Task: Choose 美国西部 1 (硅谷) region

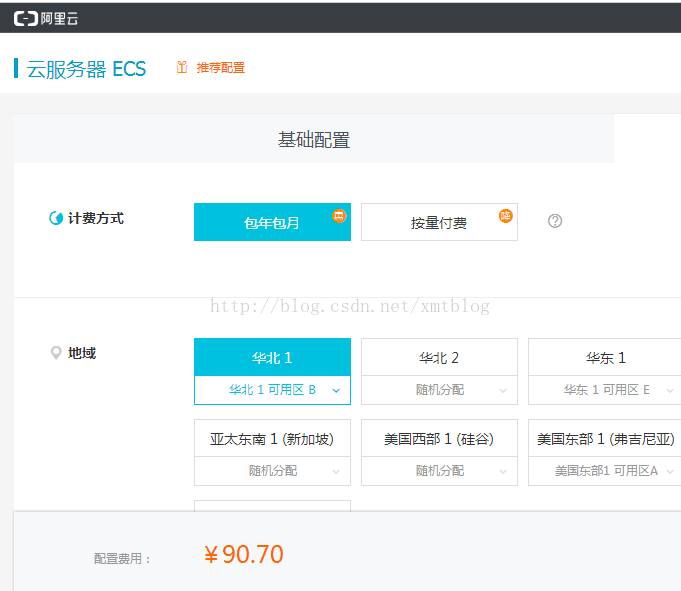Action: [x=439, y=439]
